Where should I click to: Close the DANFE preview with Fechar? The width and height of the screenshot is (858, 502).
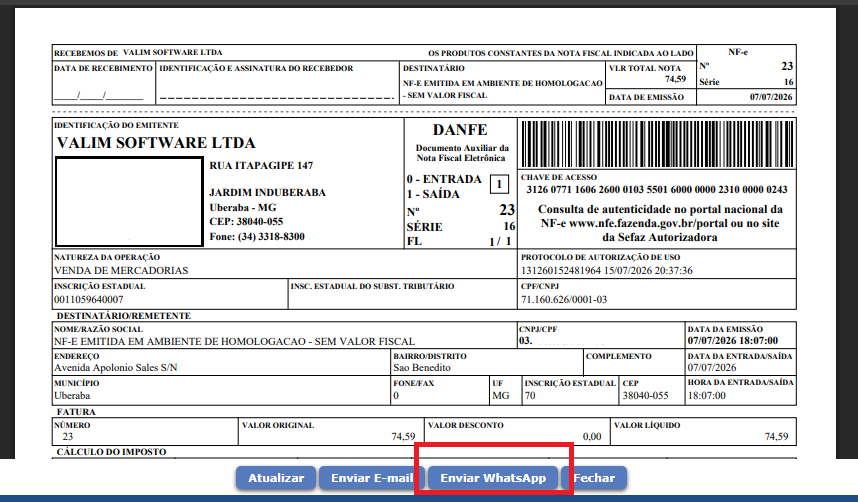pyautogui.click(x=594, y=478)
